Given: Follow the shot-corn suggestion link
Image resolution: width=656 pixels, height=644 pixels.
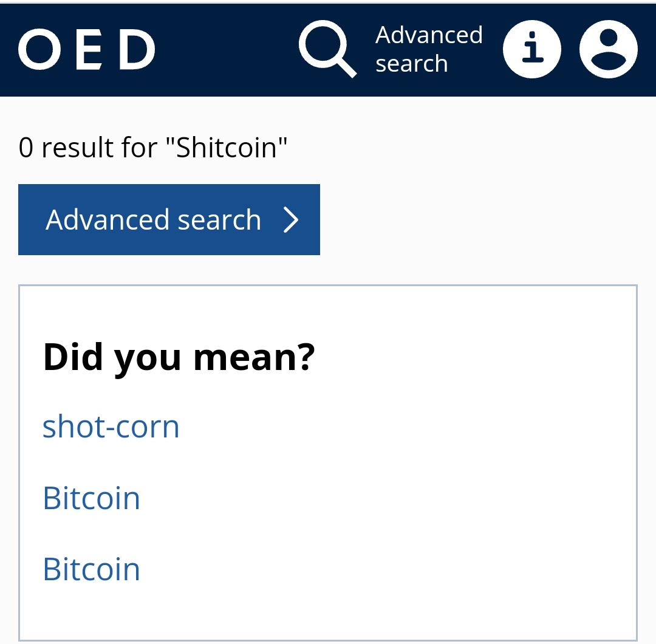Looking at the screenshot, I should click(111, 426).
